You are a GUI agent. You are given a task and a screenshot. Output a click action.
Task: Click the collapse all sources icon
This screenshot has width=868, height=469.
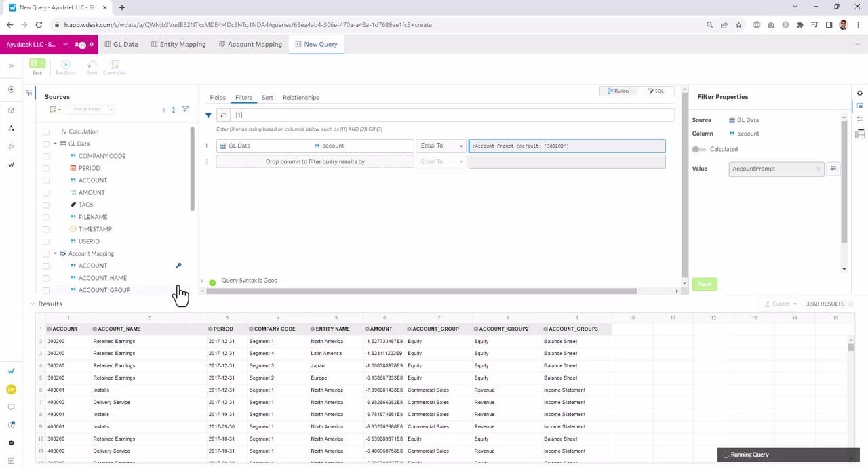click(x=174, y=109)
